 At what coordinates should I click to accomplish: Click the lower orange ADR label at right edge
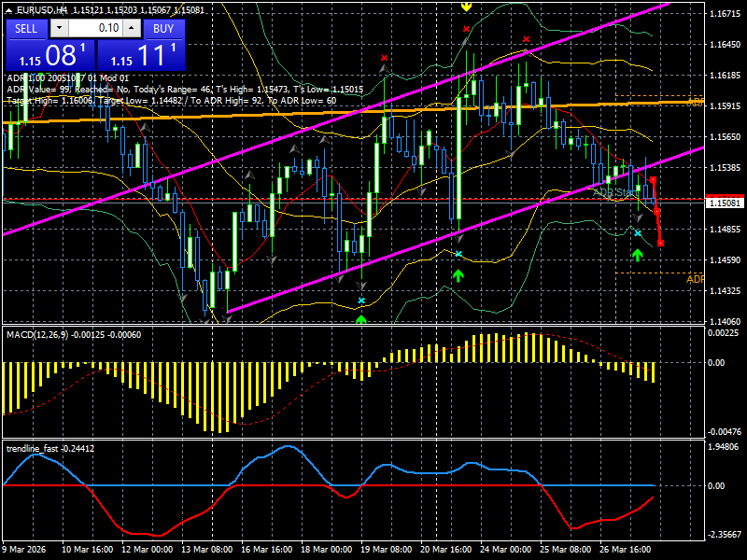(695, 279)
